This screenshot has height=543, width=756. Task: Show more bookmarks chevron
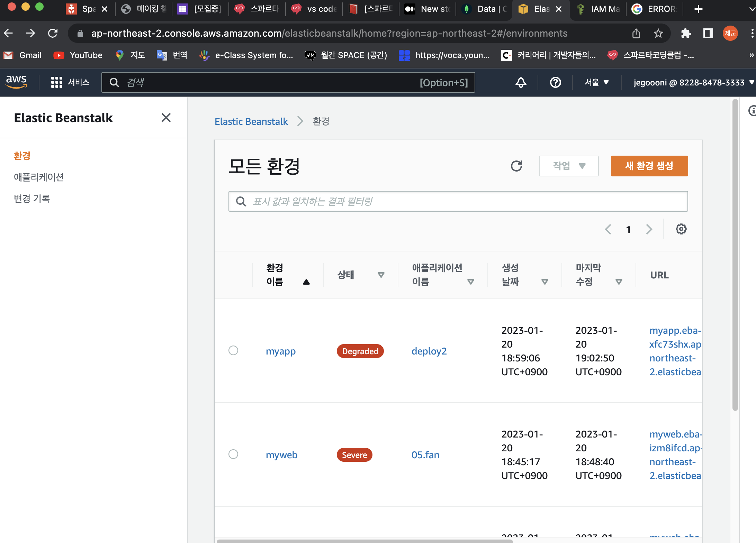pyautogui.click(x=751, y=55)
